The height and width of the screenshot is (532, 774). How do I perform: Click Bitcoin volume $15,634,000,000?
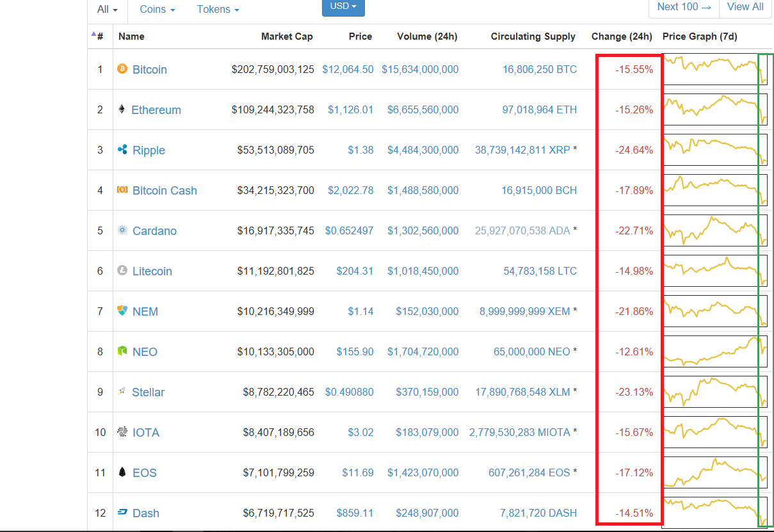coord(420,69)
